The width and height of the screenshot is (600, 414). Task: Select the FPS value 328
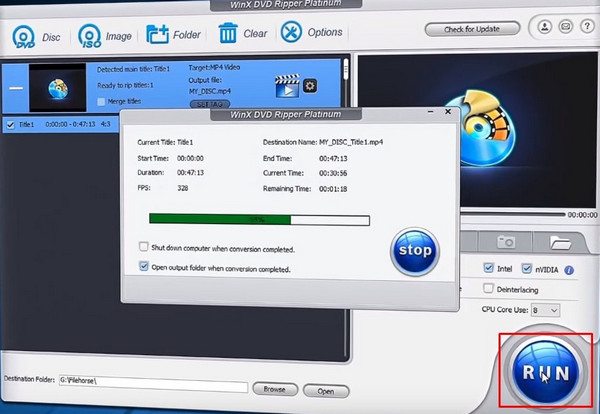point(183,188)
